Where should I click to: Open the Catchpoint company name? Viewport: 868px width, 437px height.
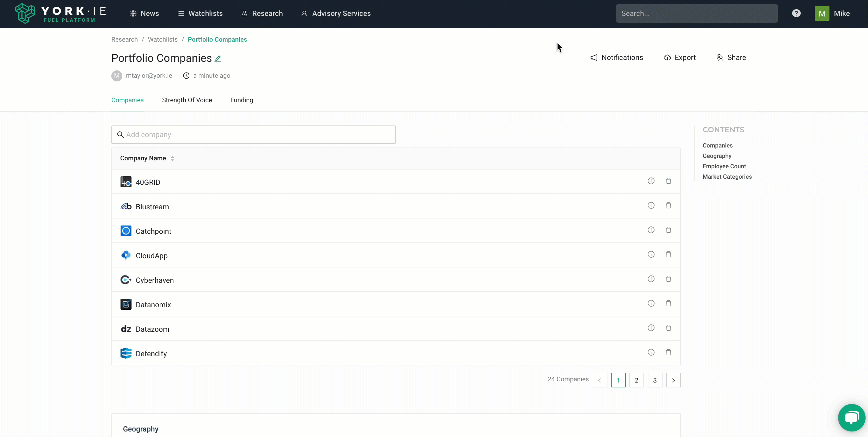(x=153, y=231)
